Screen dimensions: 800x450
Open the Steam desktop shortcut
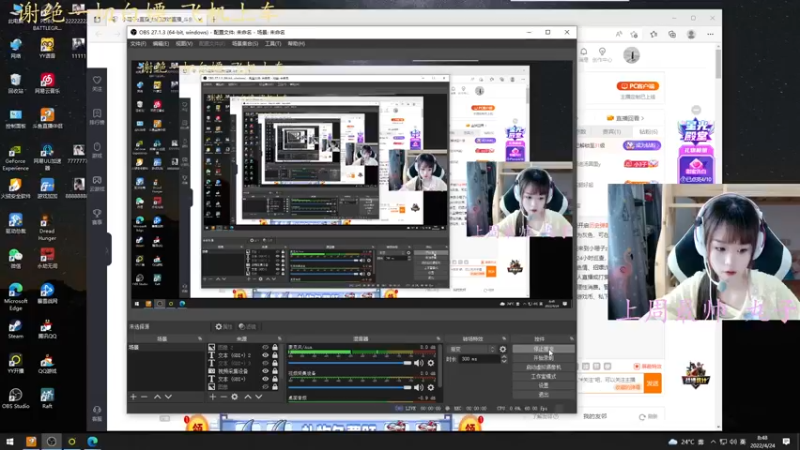pos(15,329)
